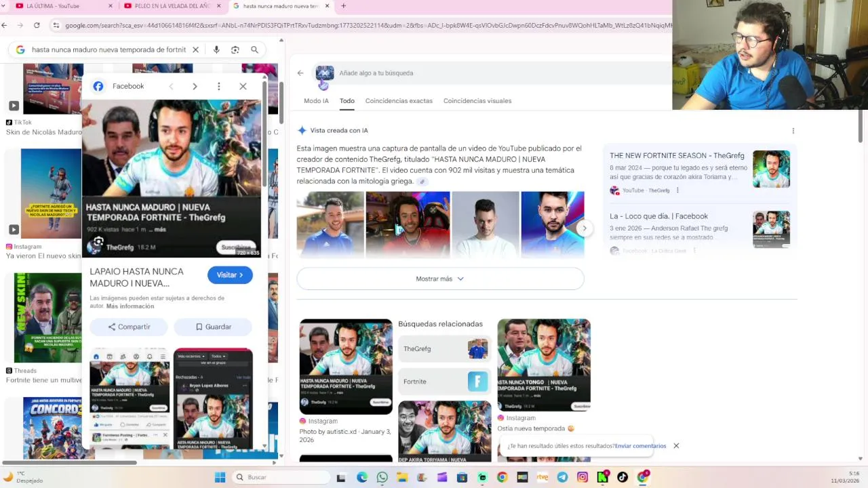Image resolution: width=868 pixels, height=488 pixels.
Task: Click the browser back arrow
Action: [5, 25]
